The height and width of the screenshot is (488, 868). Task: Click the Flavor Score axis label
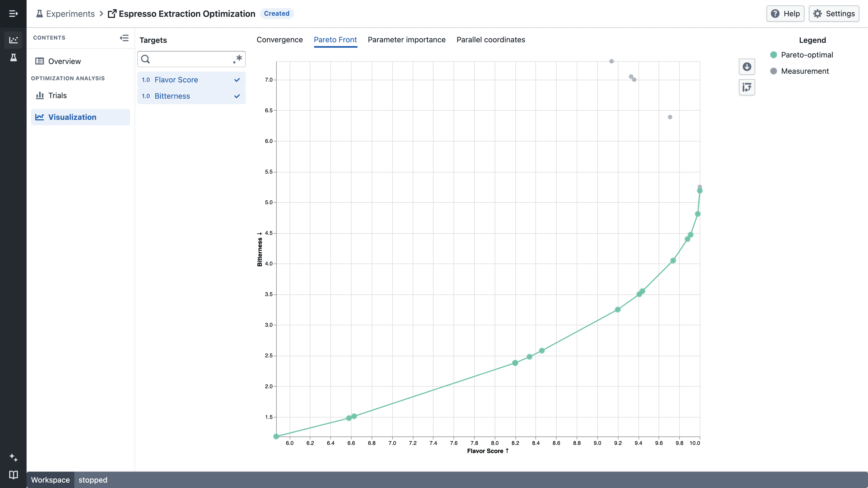pos(488,451)
